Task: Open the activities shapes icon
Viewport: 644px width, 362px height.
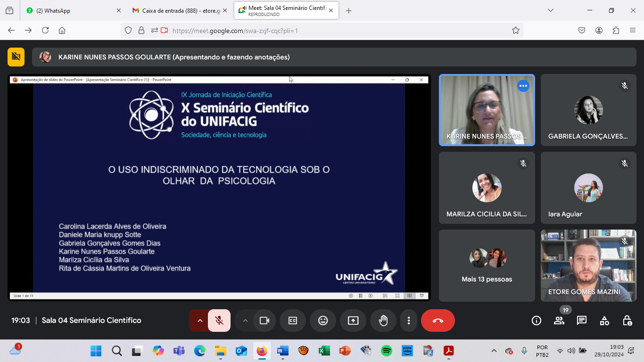Action: click(604, 321)
